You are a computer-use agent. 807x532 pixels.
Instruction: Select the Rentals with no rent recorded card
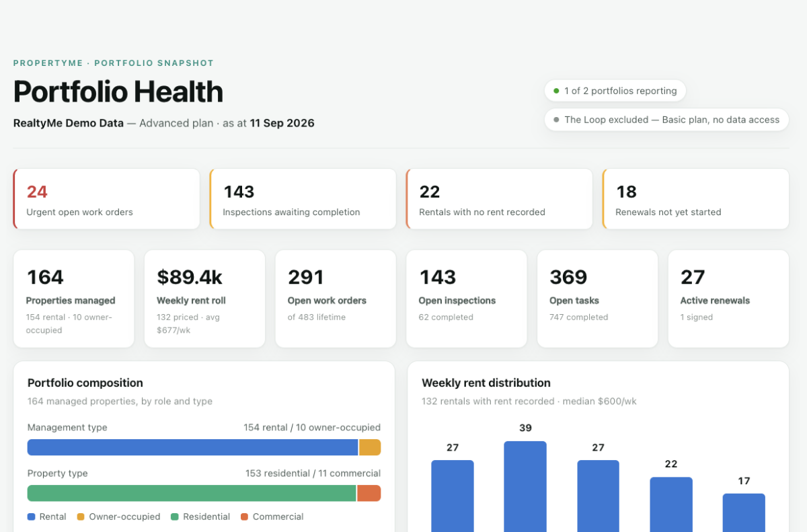pos(500,199)
